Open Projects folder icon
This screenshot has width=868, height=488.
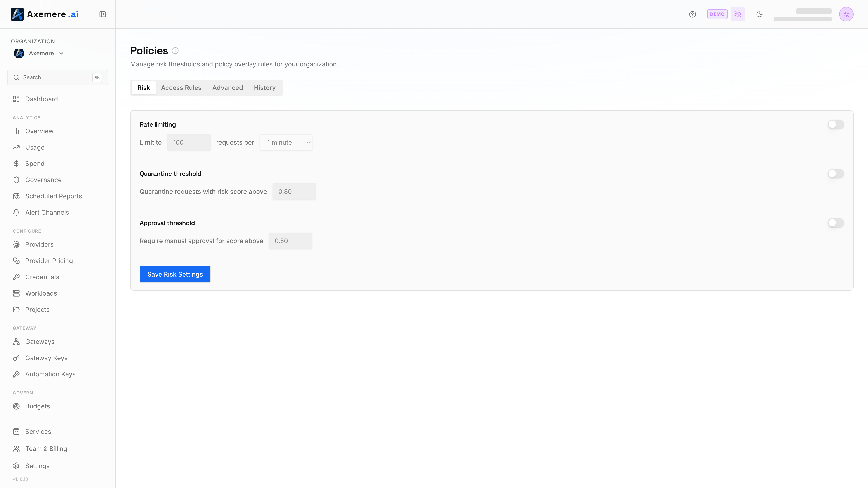click(16, 310)
